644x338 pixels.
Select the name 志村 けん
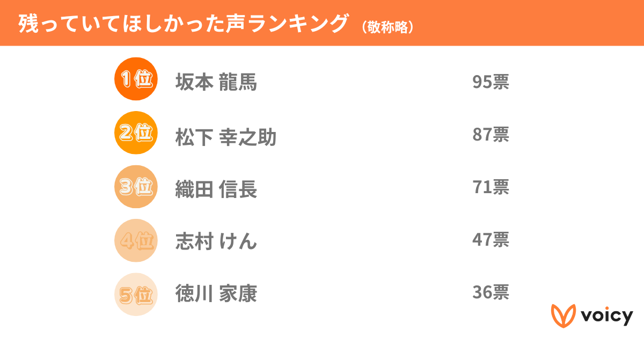coord(216,241)
